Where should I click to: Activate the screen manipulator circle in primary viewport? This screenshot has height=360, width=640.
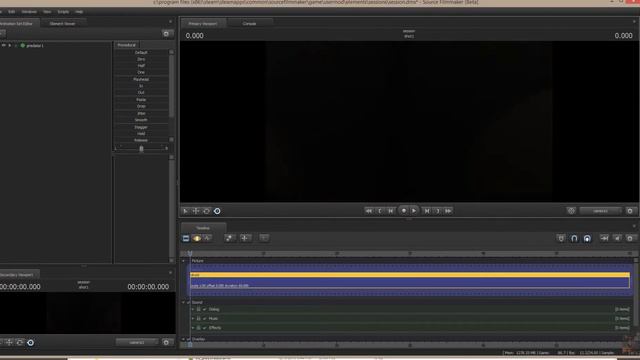[217, 211]
